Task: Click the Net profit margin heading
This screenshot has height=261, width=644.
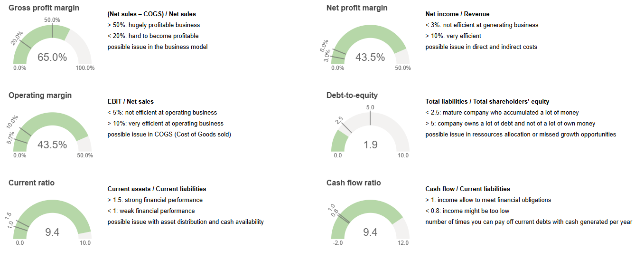Action: [357, 8]
